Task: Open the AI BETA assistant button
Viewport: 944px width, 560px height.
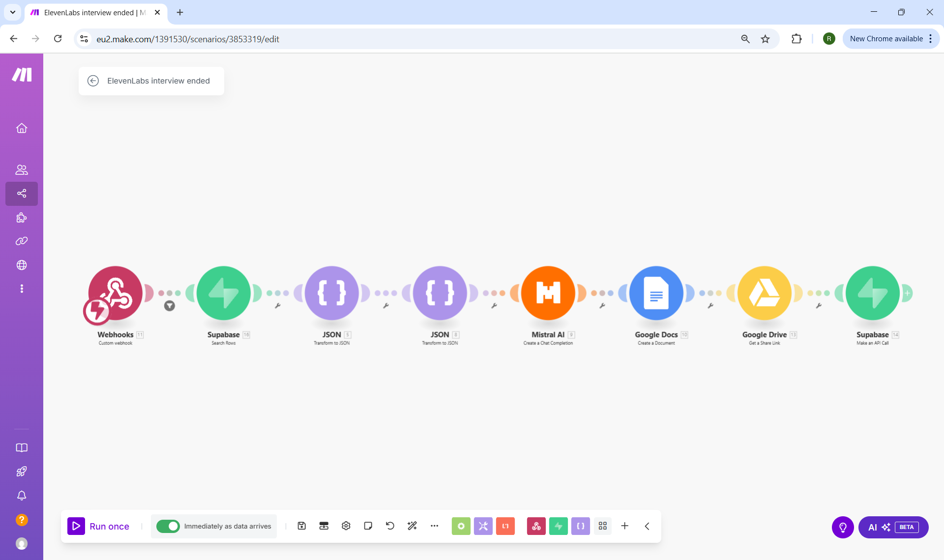Action: coord(893,527)
